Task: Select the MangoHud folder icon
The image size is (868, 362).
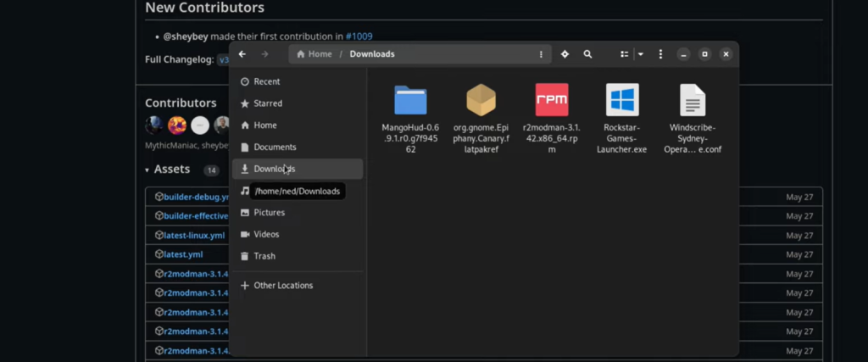Action: [410, 100]
